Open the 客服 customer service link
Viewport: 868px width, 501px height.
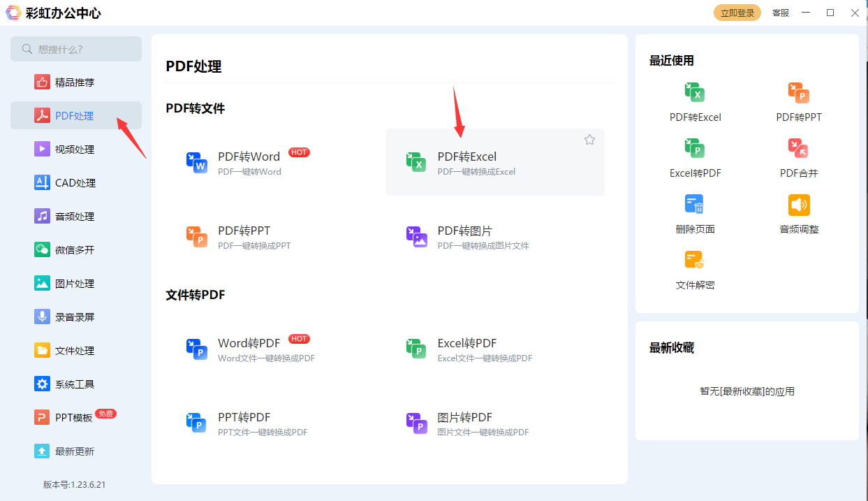[x=781, y=13]
